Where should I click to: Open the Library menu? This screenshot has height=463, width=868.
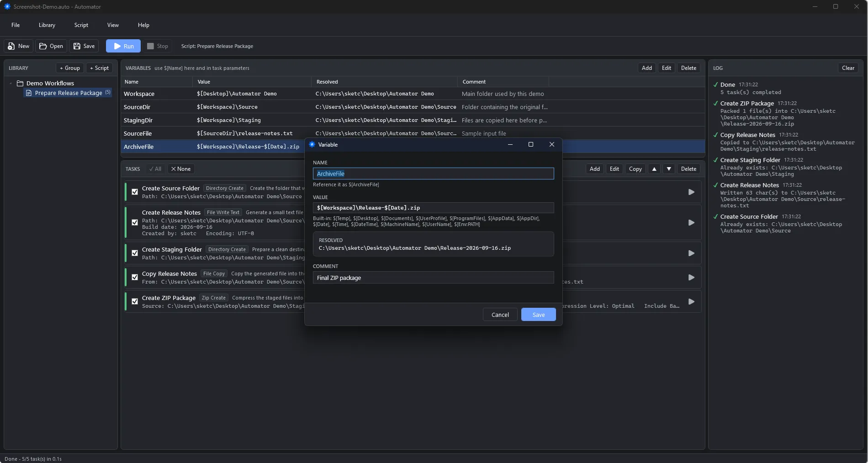(47, 25)
